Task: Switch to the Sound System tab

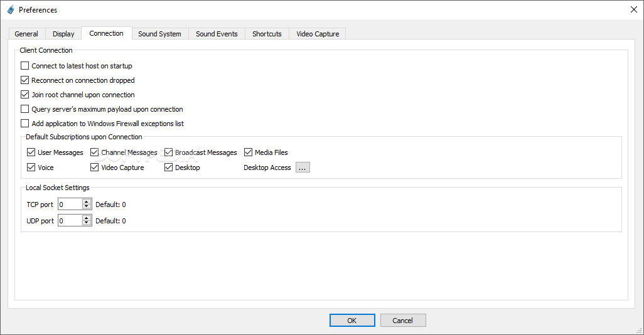Action: coord(160,34)
